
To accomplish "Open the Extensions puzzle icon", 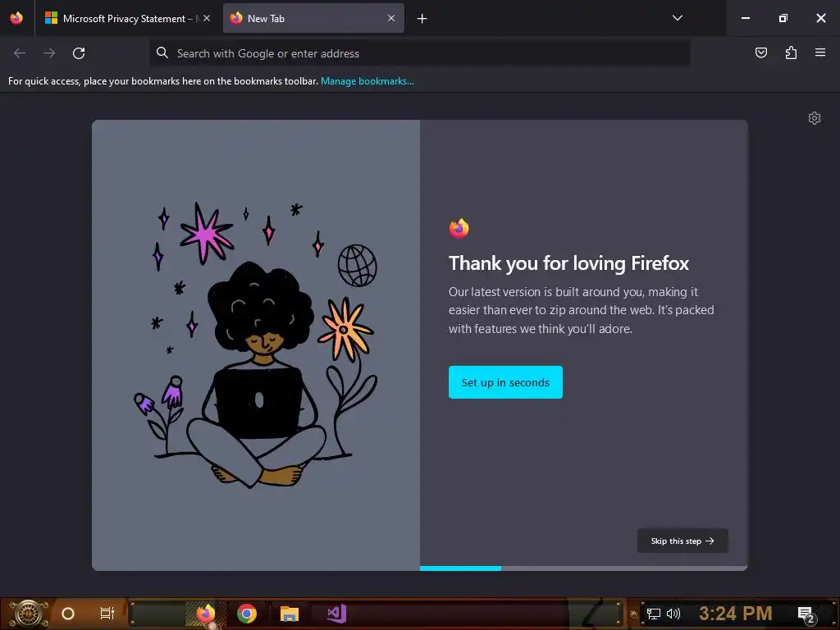I will point(791,52).
